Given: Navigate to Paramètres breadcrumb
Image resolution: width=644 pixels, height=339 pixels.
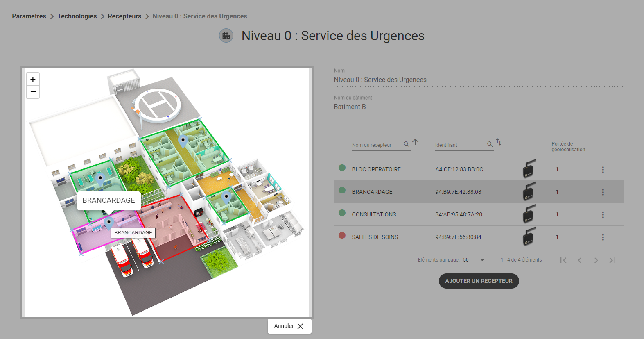Looking at the screenshot, I should pos(29,16).
